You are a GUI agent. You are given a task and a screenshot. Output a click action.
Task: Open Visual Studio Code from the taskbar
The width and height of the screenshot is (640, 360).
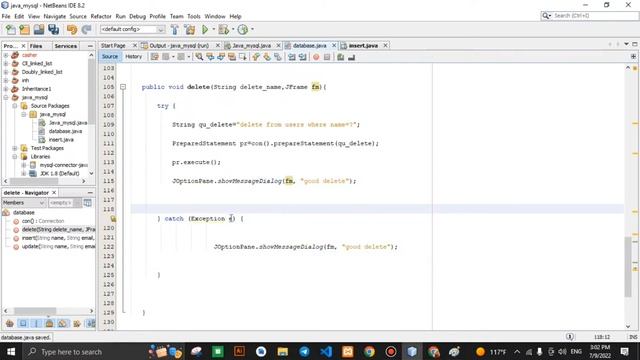pyautogui.click(x=326, y=351)
